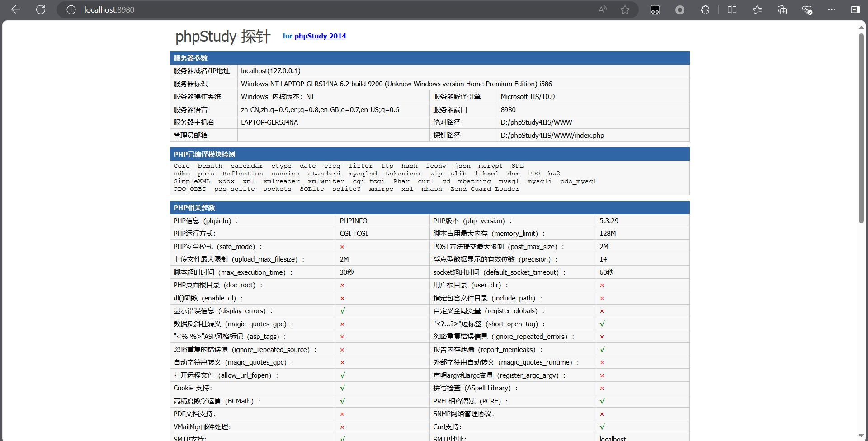Image resolution: width=868 pixels, height=441 pixels.
Task: Open the PHPINFO link
Action: [354, 220]
